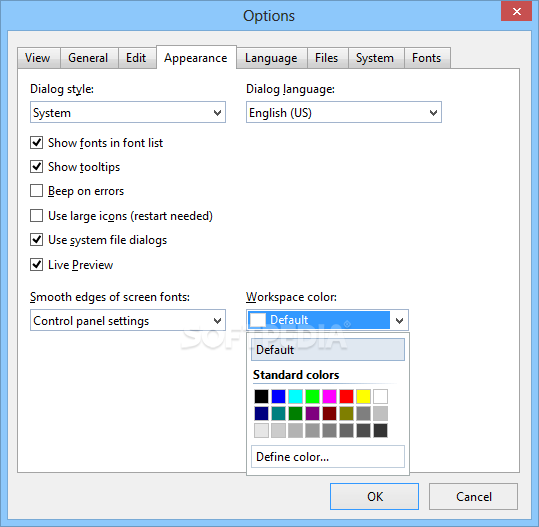This screenshot has width=539, height=527.
Task: Toggle Use large icons checkbox
Action: coord(36,216)
